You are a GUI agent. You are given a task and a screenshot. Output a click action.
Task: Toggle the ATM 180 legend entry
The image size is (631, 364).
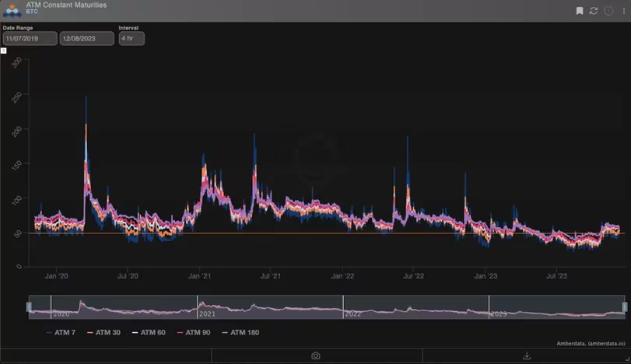click(x=239, y=332)
